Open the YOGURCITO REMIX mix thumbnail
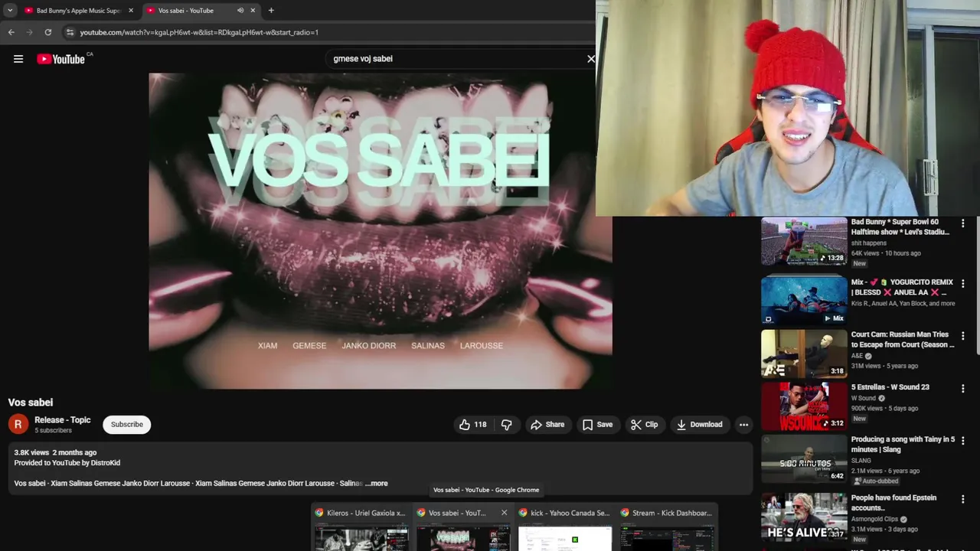Screen dimensions: 980x551 (804, 300)
